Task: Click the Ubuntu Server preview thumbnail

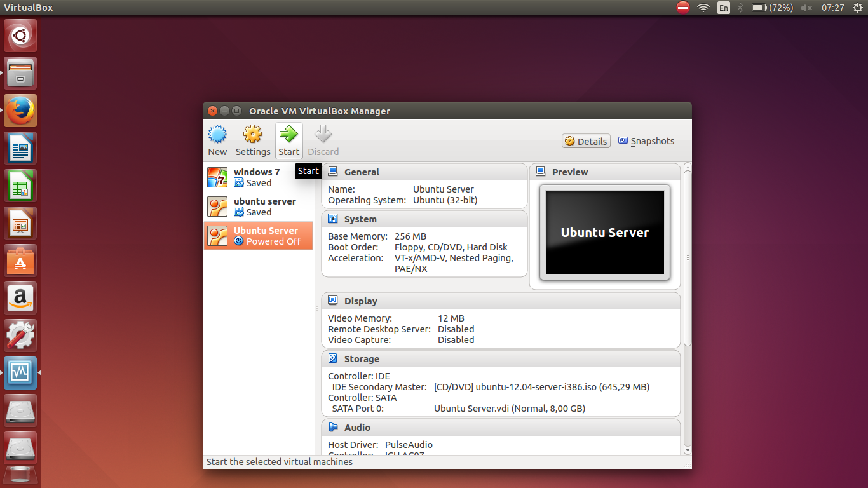Action: click(x=604, y=231)
